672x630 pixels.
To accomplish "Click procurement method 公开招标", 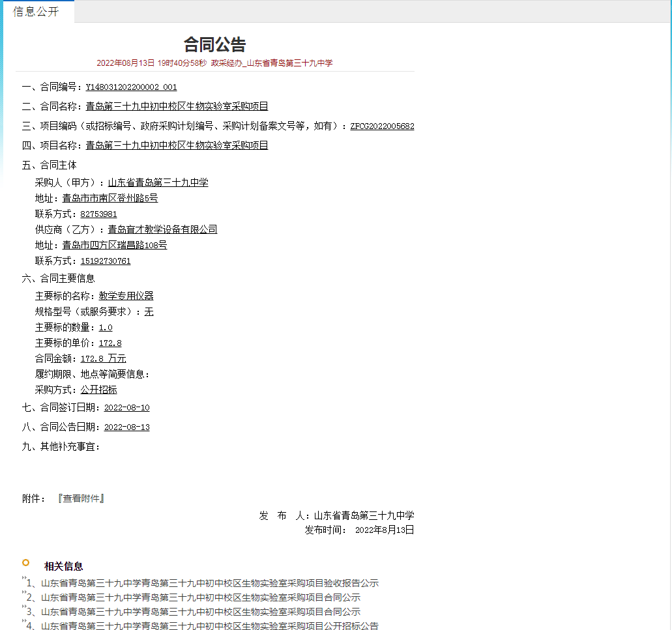I will pyautogui.click(x=98, y=390).
